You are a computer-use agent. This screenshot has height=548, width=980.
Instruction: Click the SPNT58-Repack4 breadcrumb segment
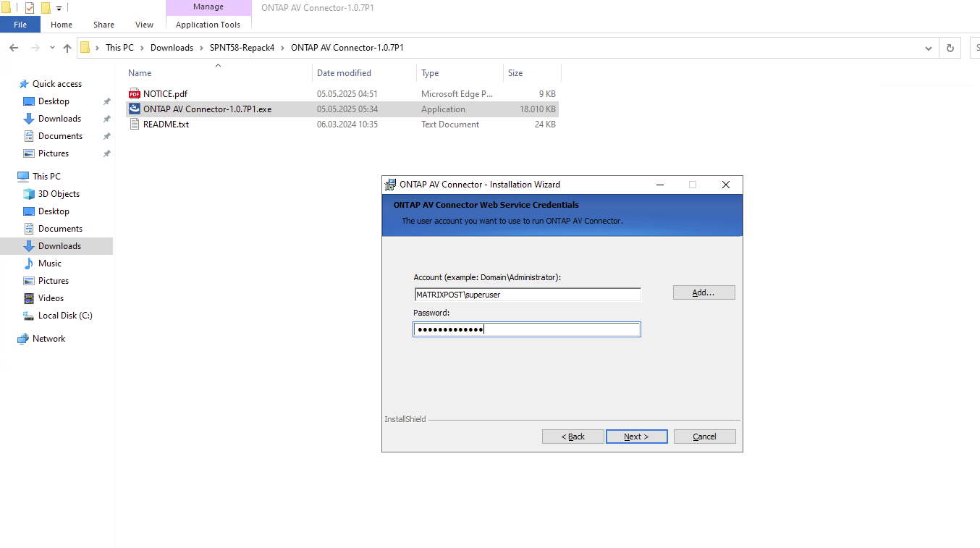point(242,48)
